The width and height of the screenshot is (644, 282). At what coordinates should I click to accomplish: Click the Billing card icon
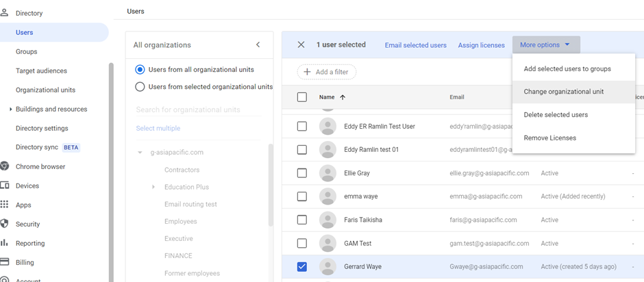pyautogui.click(x=4, y=262)
